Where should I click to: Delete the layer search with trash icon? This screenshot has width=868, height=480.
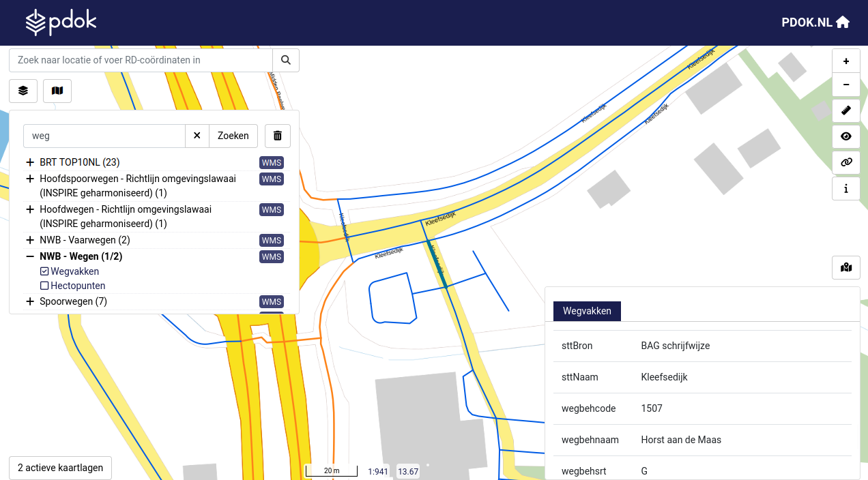[278, 136]
